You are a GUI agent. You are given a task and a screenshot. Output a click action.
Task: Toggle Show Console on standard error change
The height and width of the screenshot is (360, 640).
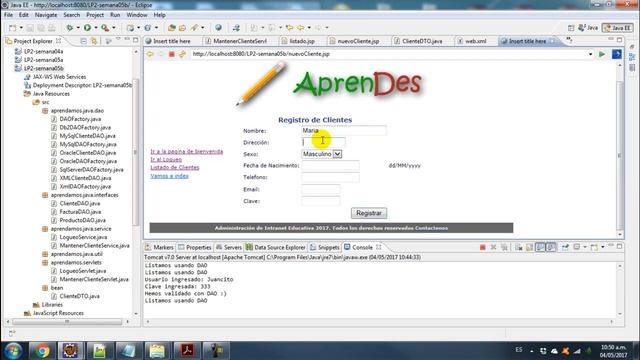click(x=551, y=247)
